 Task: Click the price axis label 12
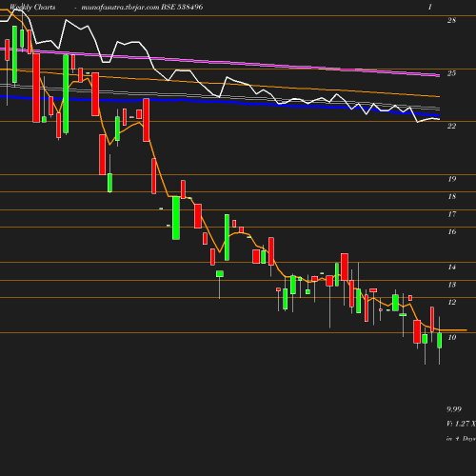(x=452, y=302)
